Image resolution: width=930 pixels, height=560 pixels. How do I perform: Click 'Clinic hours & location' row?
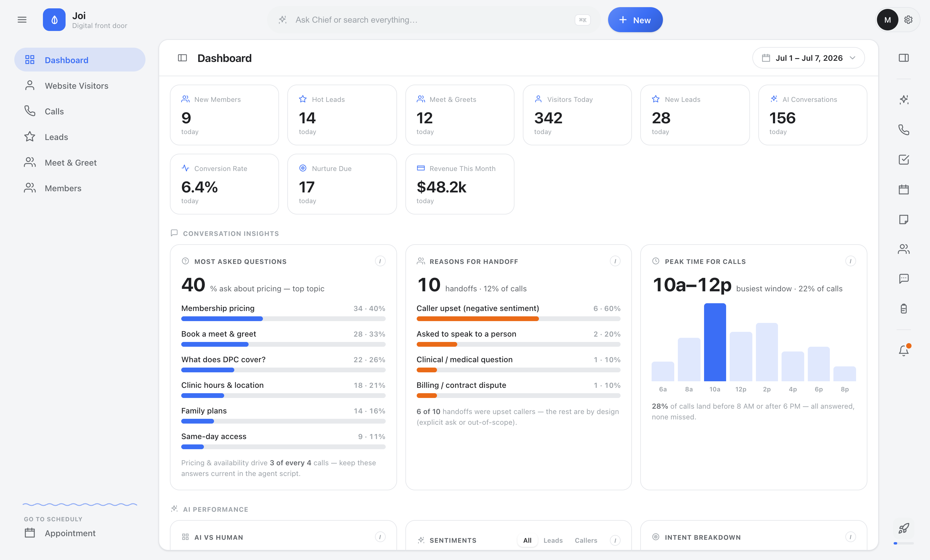pos(283,390)
